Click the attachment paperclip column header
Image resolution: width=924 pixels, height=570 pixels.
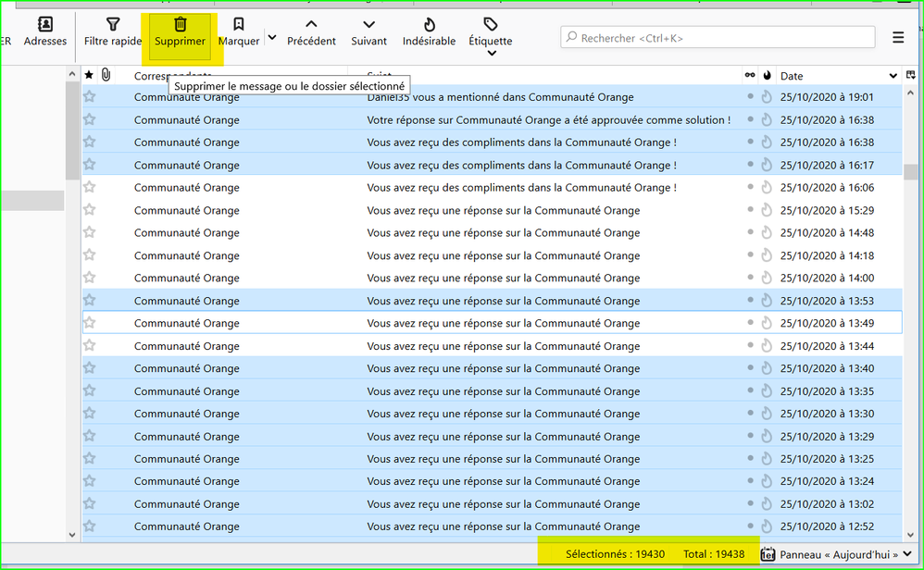point(106,75)
